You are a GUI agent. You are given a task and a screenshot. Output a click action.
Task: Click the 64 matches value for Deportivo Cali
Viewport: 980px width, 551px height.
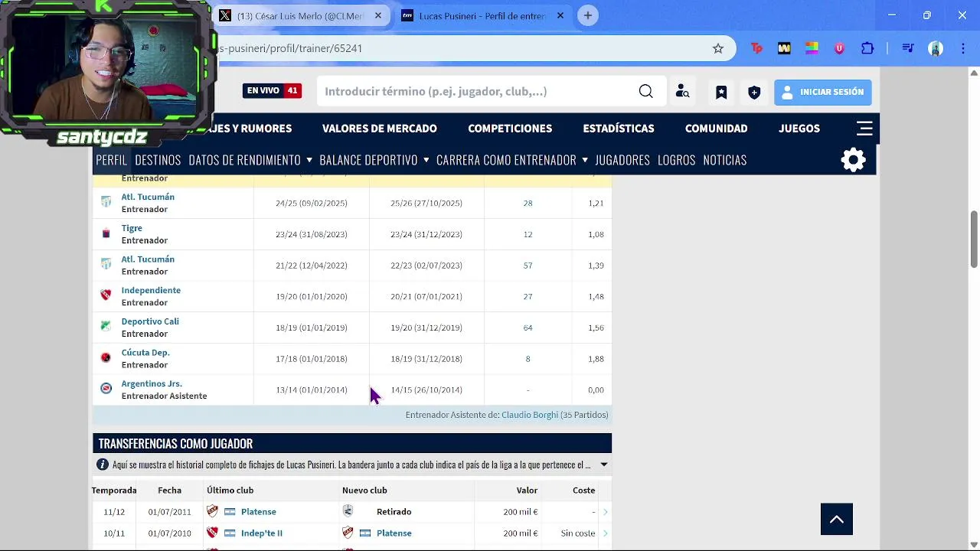(x=528, y=328)
